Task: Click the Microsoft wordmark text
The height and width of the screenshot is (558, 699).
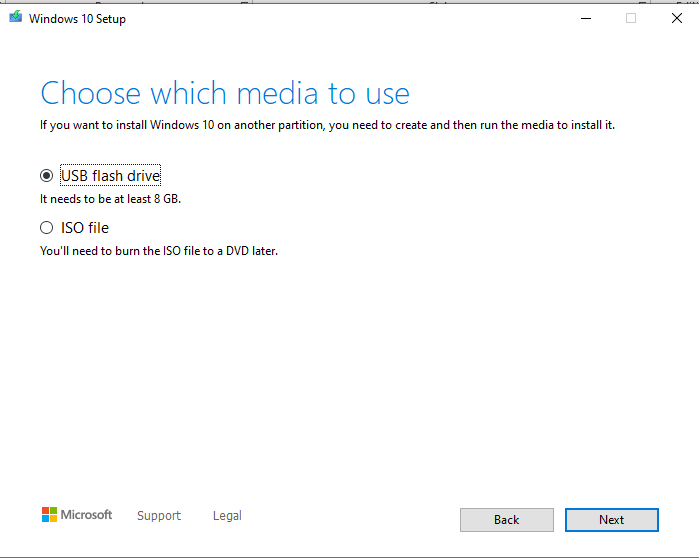Action: pos(87,515)
